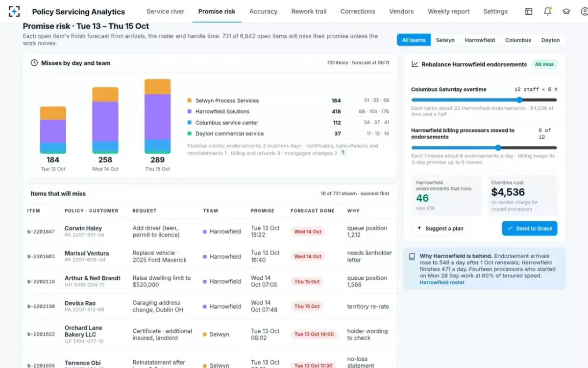
Task: Filter by the Harrowfield team
Action: [480, 40]
